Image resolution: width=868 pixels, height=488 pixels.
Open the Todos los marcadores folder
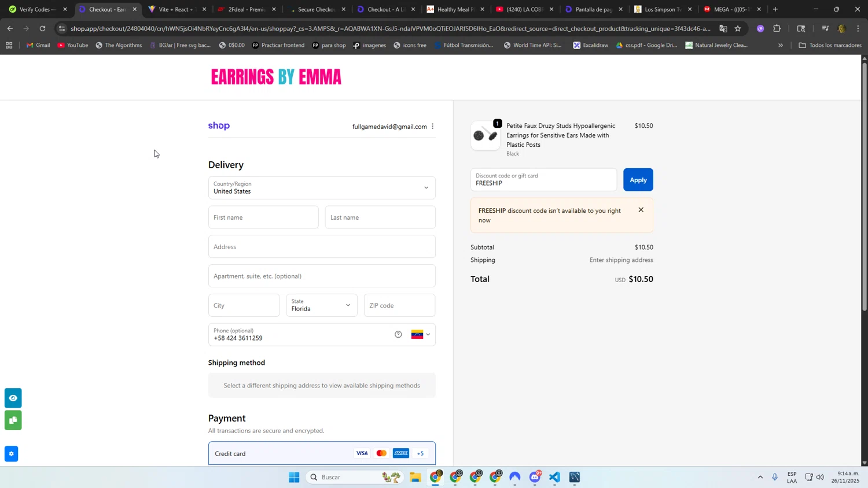(829, 45)
